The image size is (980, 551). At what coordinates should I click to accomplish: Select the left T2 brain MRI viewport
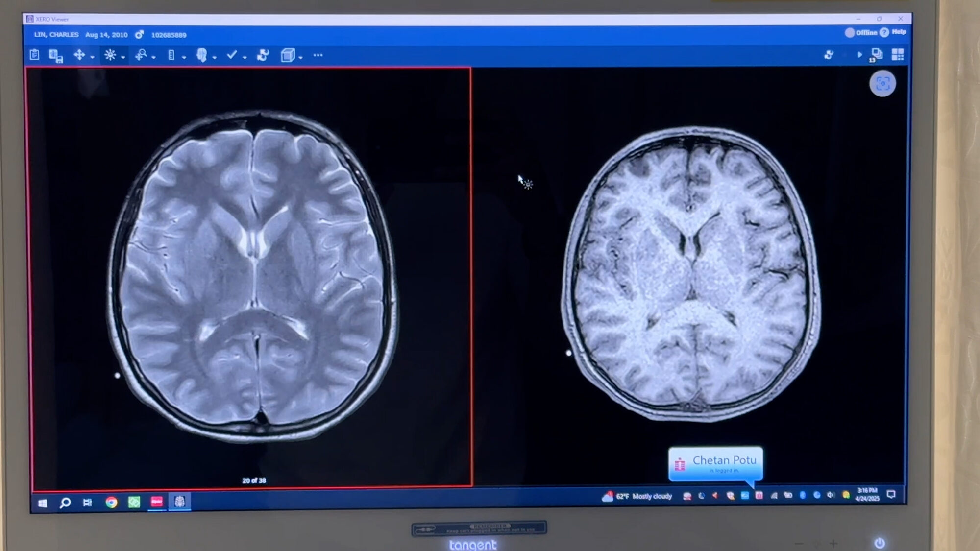[250, 278]
